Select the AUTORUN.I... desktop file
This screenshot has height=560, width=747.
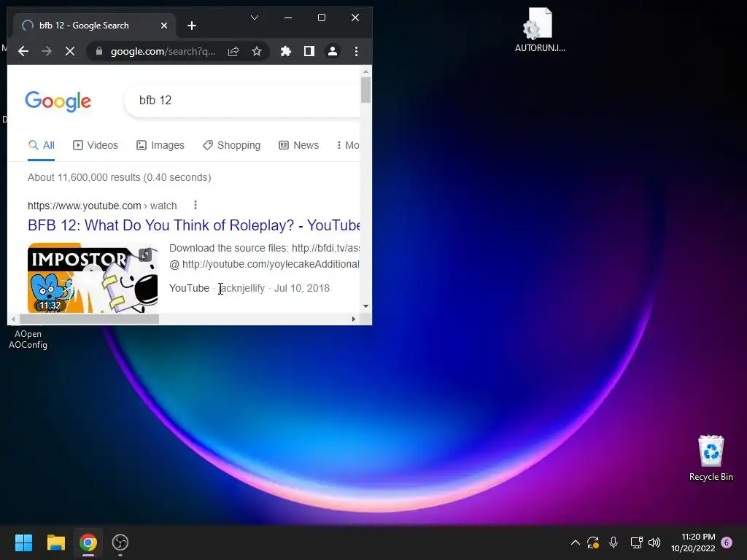pyautogui.click(x=540, y=29)
